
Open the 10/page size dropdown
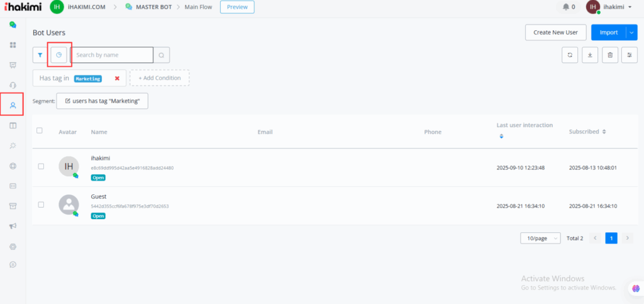click(540, 239)
